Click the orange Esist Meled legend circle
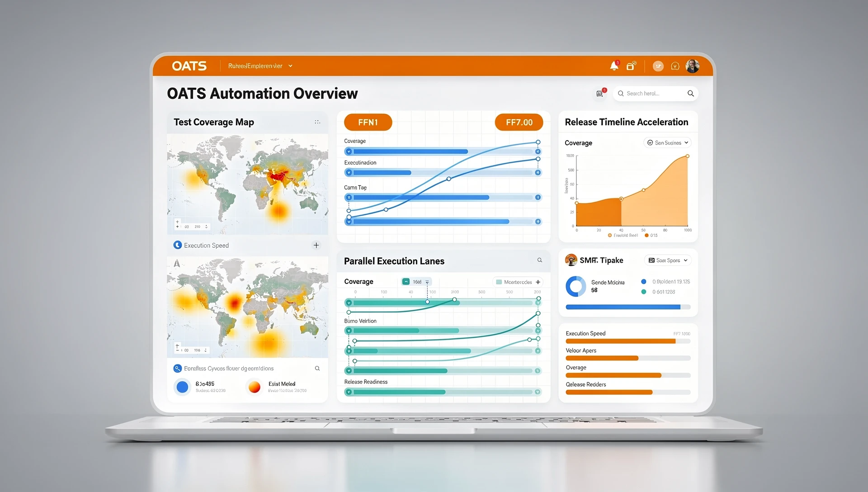Viewport: 868px width, 492px height. pos(255,387)
